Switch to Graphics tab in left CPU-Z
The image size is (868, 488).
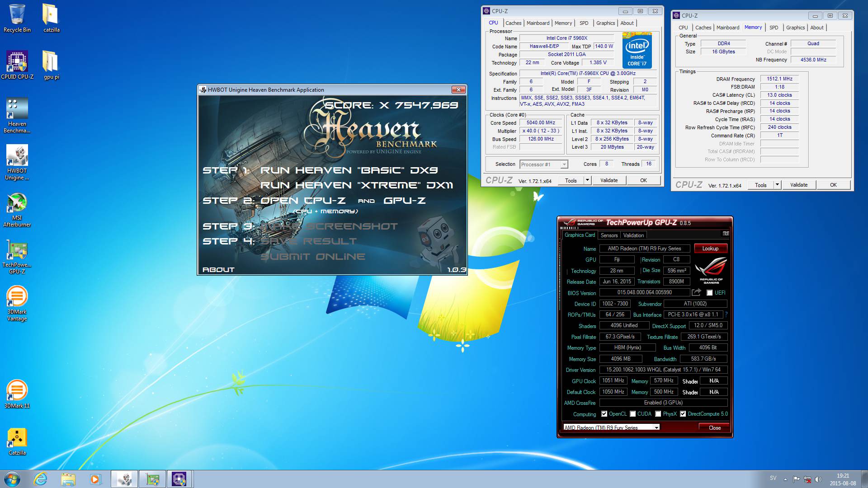coord(605,23)
